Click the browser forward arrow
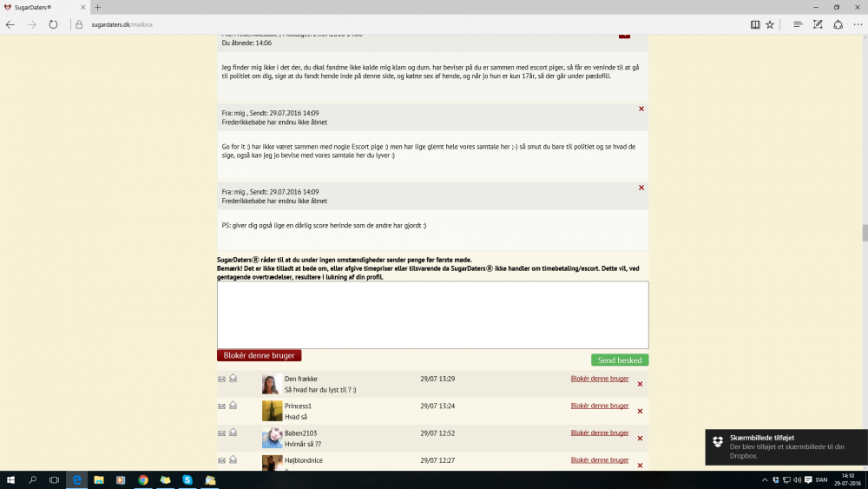Image resolution: width=868 pixels, height=489 pixels. coord(31,24)
